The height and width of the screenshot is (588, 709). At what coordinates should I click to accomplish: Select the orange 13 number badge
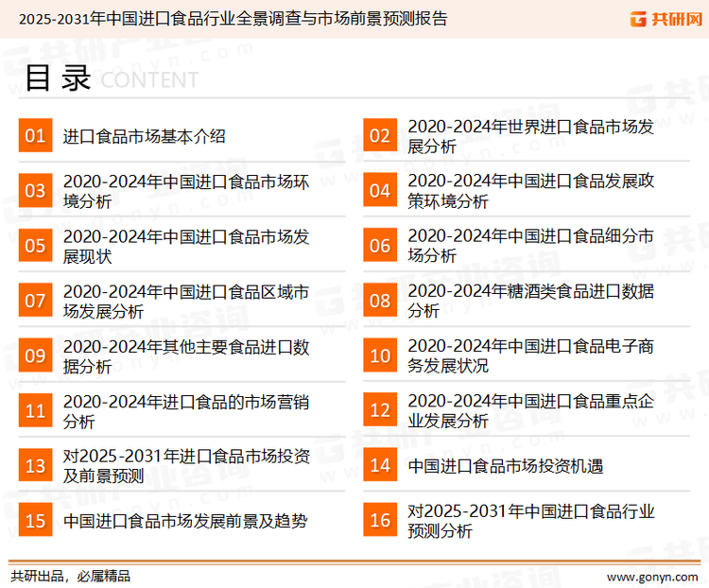[x=35, y=465]
